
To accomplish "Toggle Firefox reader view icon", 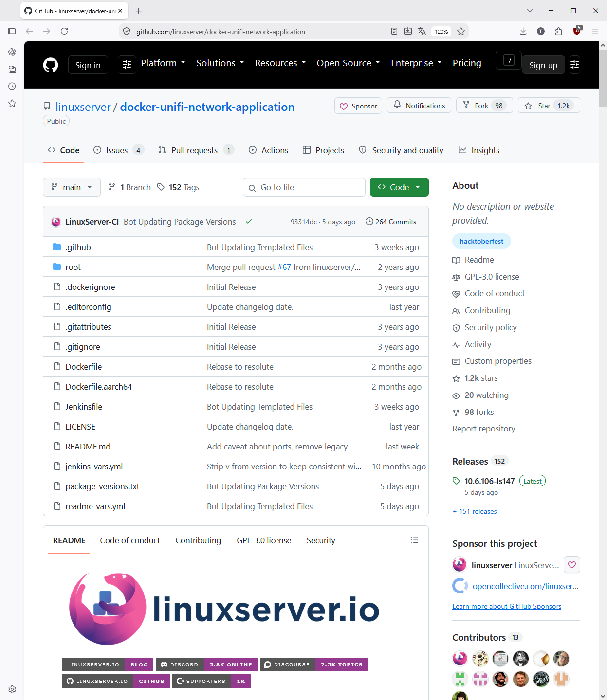I will (394, 32).
